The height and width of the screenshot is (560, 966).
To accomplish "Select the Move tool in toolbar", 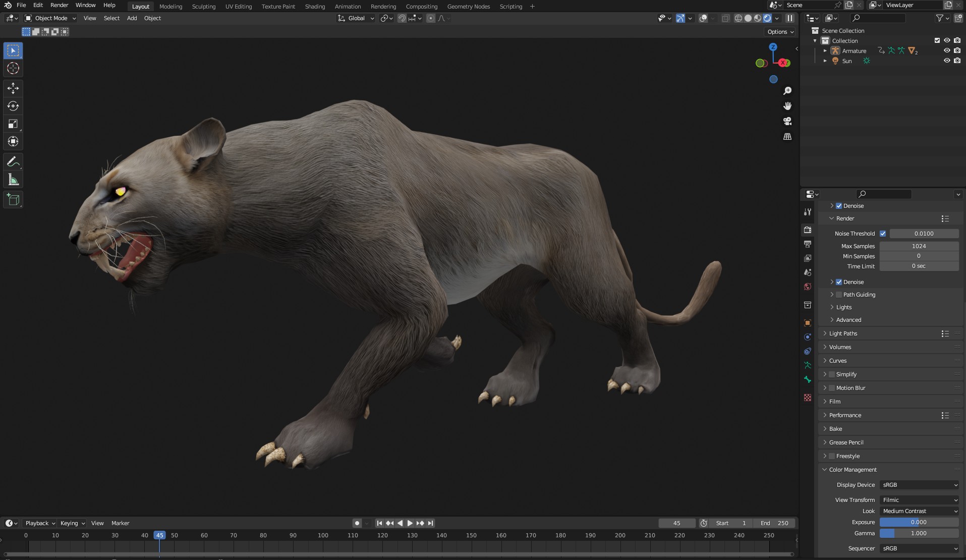I will pos(13,88).
